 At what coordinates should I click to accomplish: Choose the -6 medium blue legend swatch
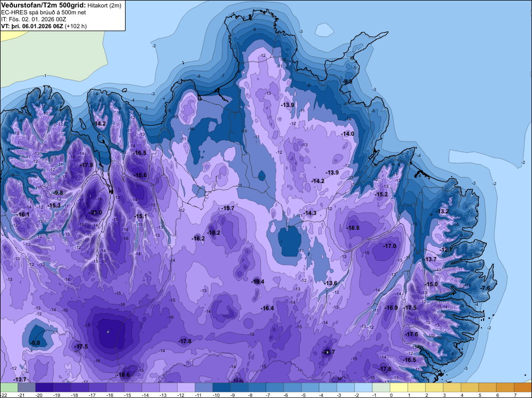[x=293, y=387]
